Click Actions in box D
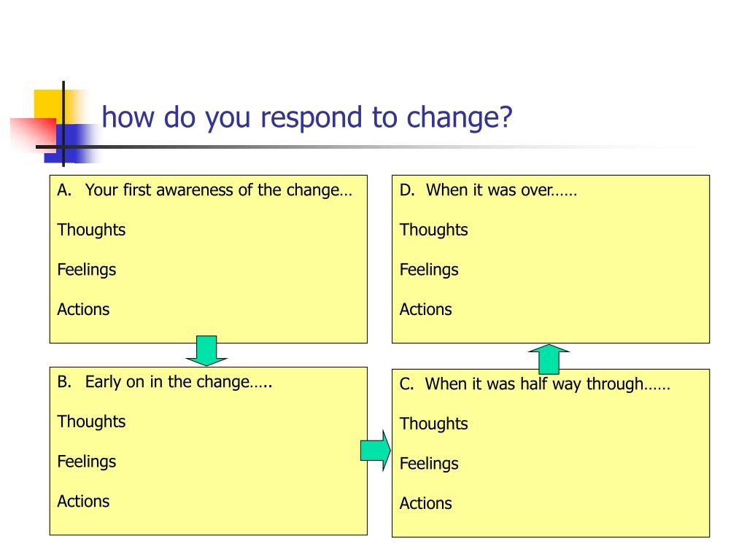The height and width of the screenshot is (560, 747). pyautogui.click(x=425, y=309)
